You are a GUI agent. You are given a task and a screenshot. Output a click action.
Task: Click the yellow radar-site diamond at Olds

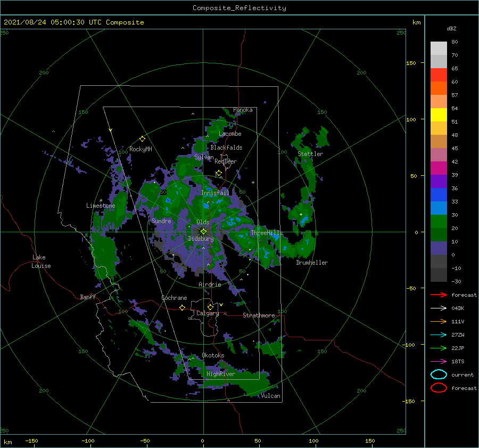203,232
